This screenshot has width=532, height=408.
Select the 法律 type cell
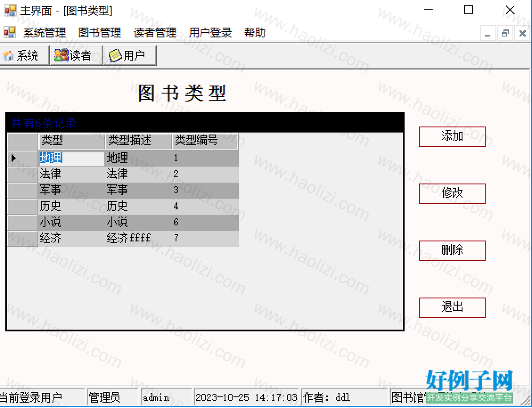click(72, 174)
